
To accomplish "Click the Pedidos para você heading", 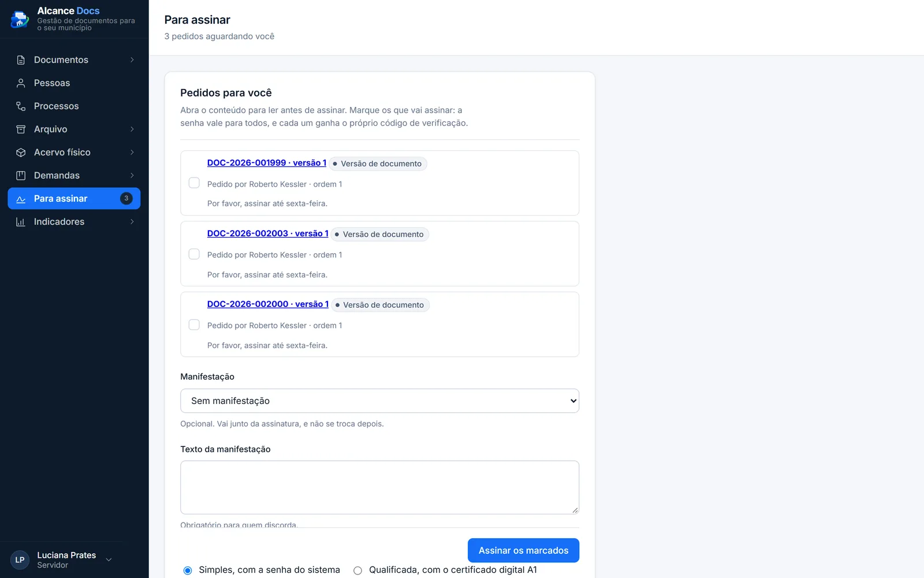I will [x=226, y=93].
